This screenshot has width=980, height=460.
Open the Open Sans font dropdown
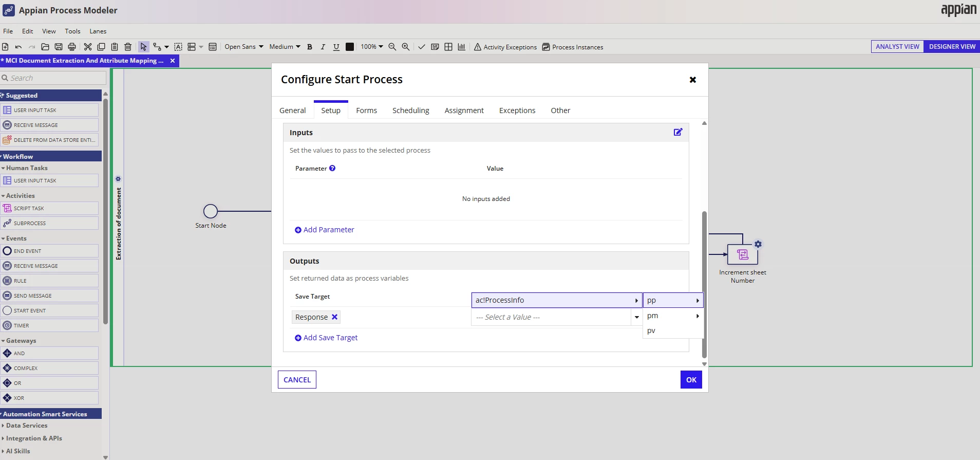244,47
